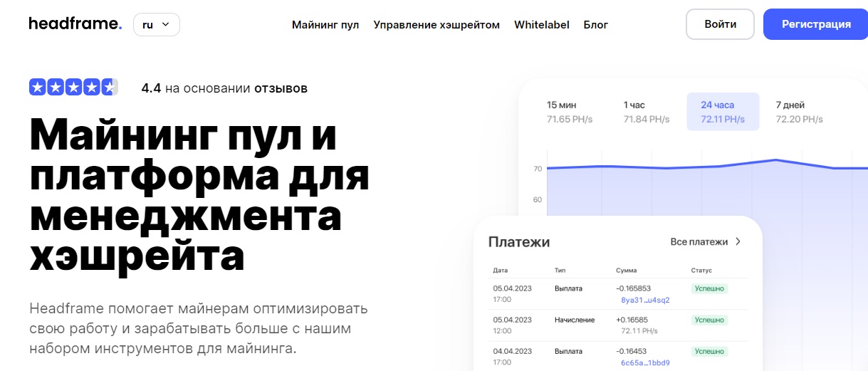Click the 71.65 PH/s value

pos(570,120)
